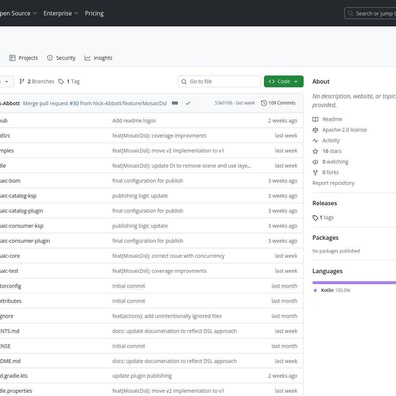
Task: Open the folder ending in aic-test
Action: pos(9,271)
